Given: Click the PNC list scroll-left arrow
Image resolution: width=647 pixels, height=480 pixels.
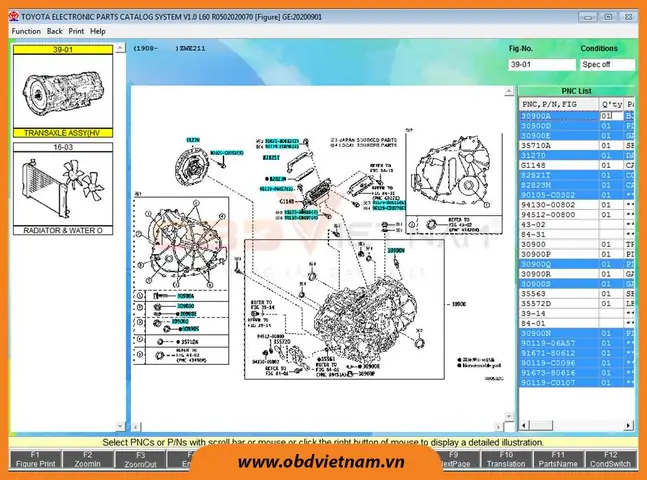Looking at the screenshot, I should coord(524,425).
